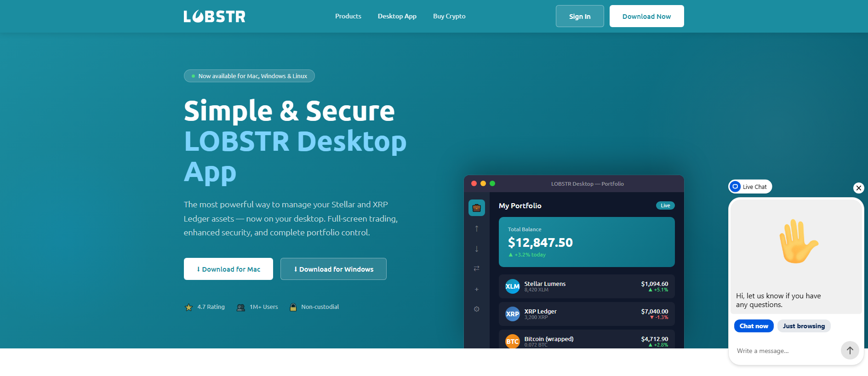Select the portfolio briefcase icon in the app sidebar
This screenshot has height=376, width=868.
point(477,208)
